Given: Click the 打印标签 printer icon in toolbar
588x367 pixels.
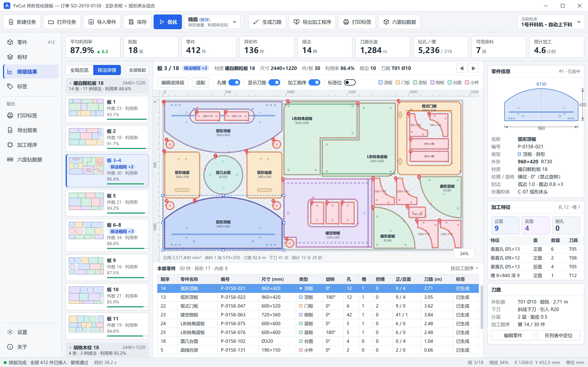Looking at the screenshot, I should [x=346, y=22].
